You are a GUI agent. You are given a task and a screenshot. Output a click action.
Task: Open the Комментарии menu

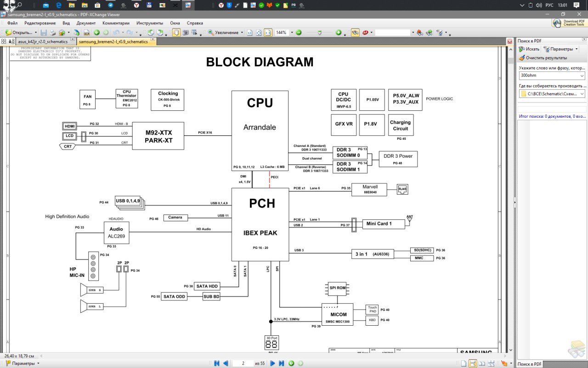(116, 23)
